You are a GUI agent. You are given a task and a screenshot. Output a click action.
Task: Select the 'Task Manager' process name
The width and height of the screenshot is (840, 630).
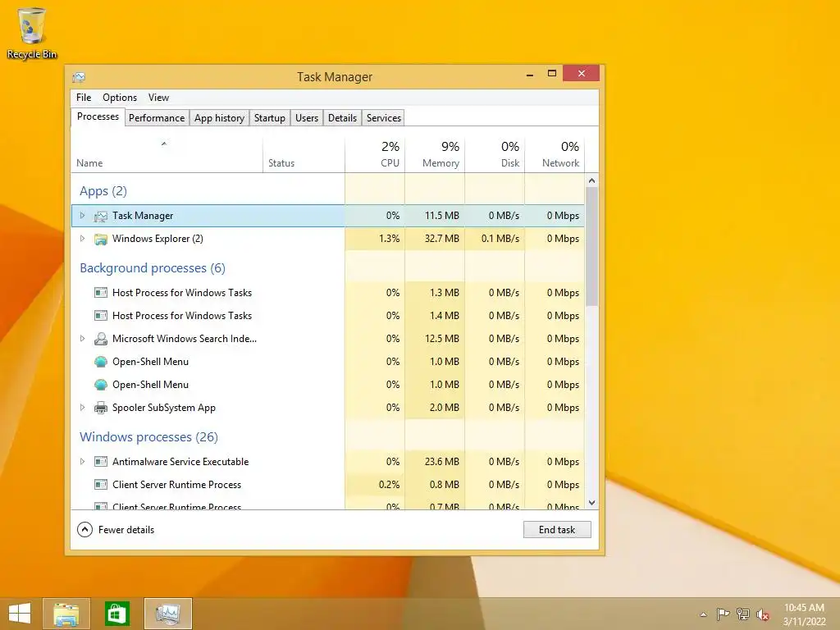(x=143, y=216)
